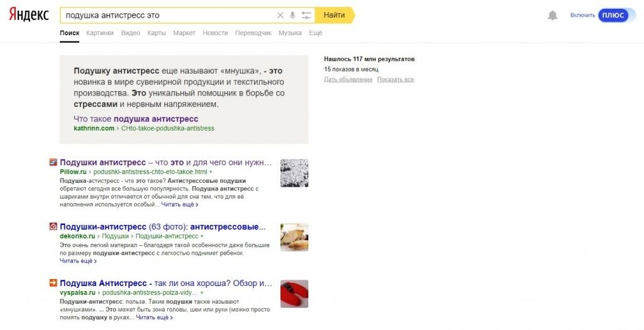Click Читать ещё under dekoriko.ru result
The image size is (644, 330).
click(78, 261)
